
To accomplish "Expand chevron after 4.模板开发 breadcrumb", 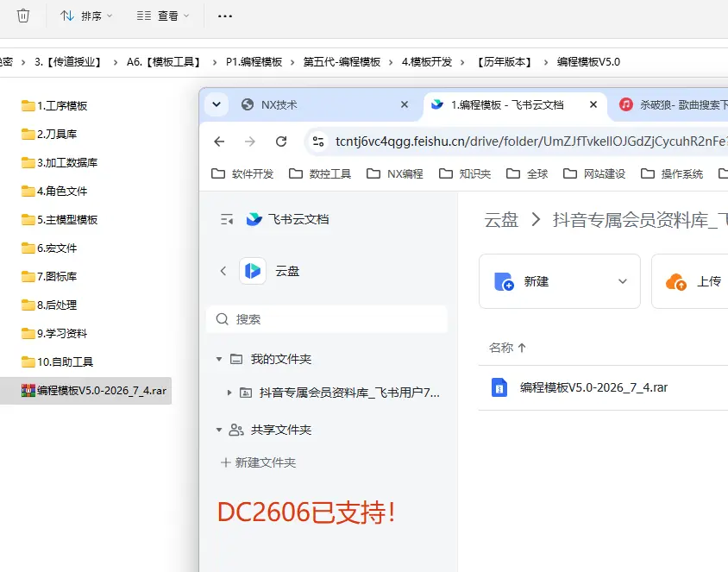I will click(462, 62).
